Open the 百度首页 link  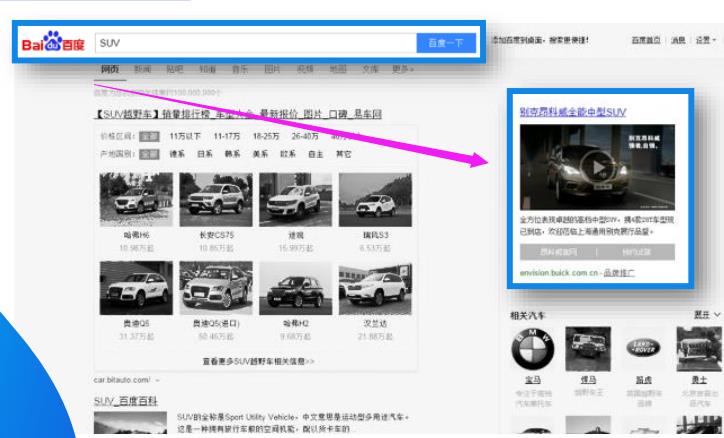click(x=646, y=41)
